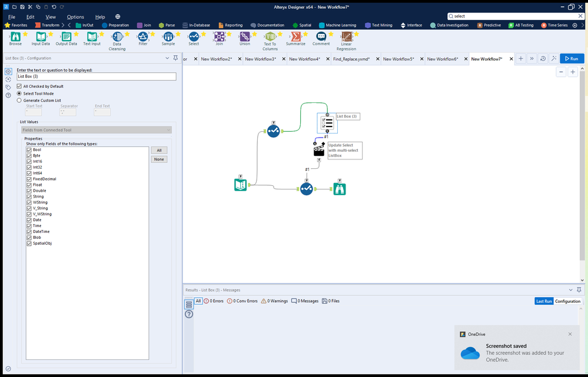Select the Data Cleansing tool icon
This screenshot has height=377, width=588.
(x=117, y=36)
